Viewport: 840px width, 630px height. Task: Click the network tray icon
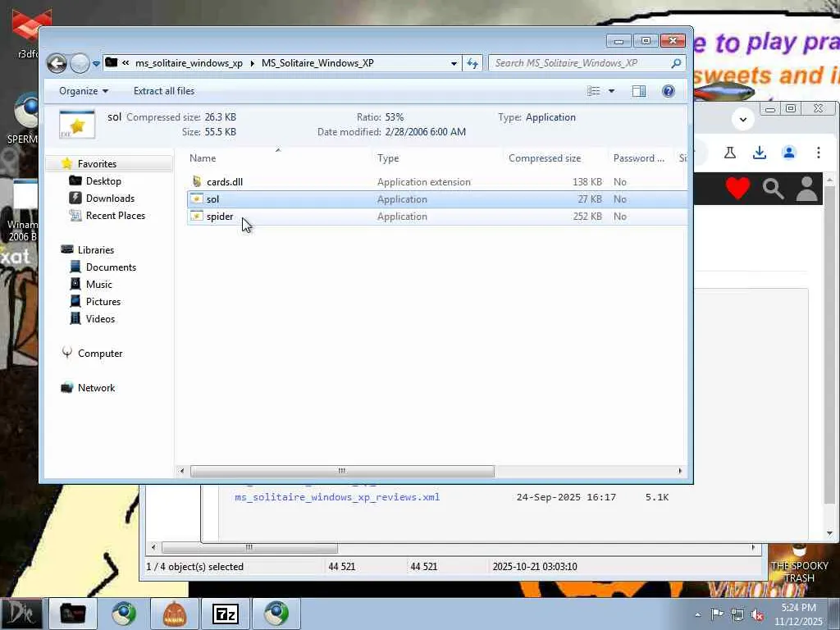click(x=737, y=614)
